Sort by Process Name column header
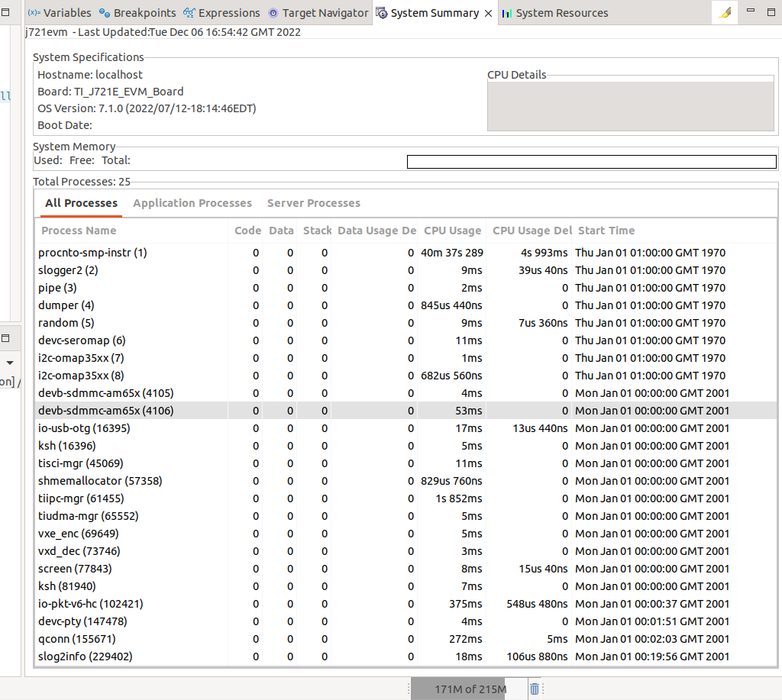This screenshot has width=782, height=700. click(79, 231)
